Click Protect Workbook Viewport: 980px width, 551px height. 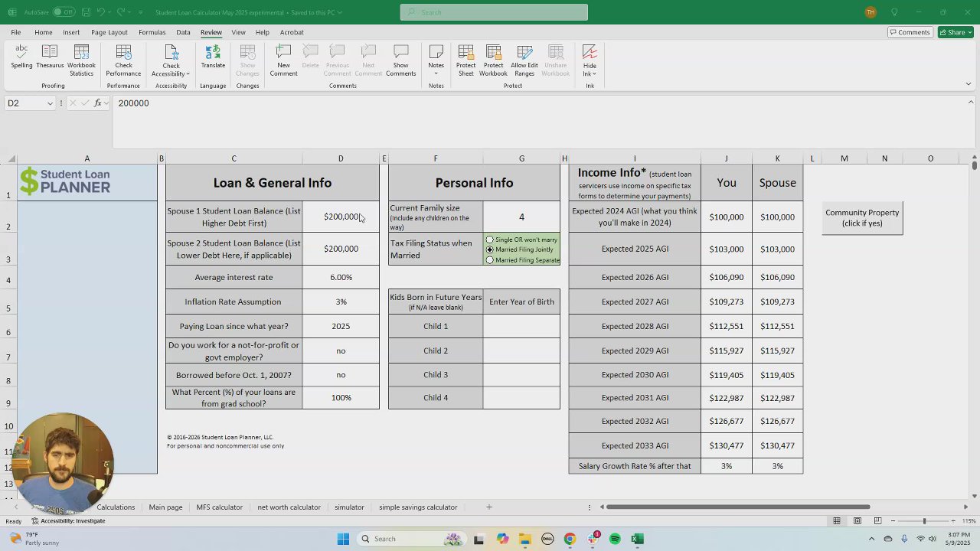(493, 60)
